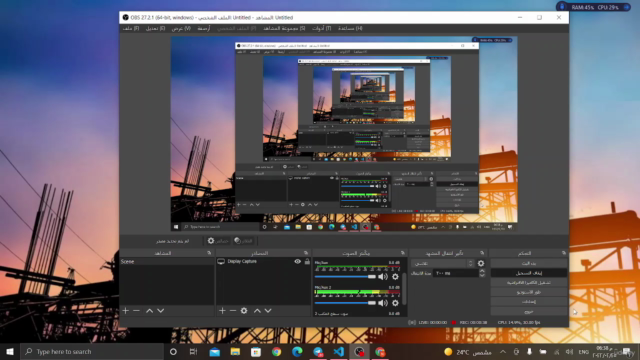Screen dimensions: 640x360
Task: Stop recording using the highlighted Controls button
Action: pos(529,273)
